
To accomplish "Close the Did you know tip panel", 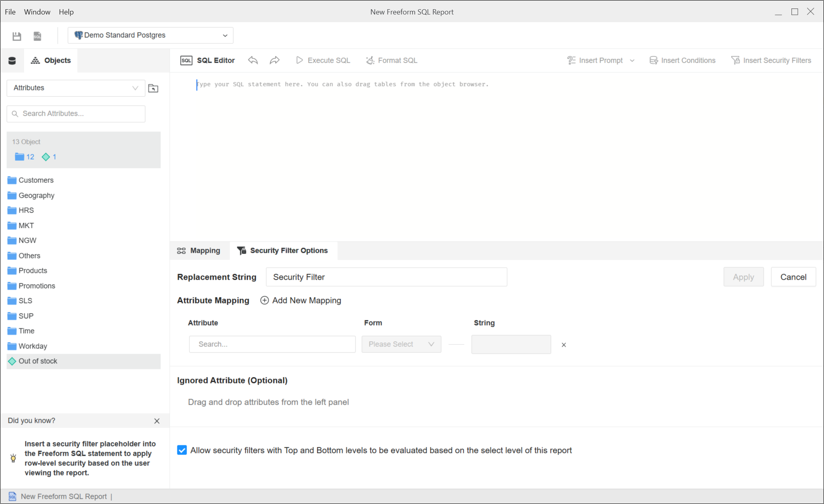I will tap(157, 421).
